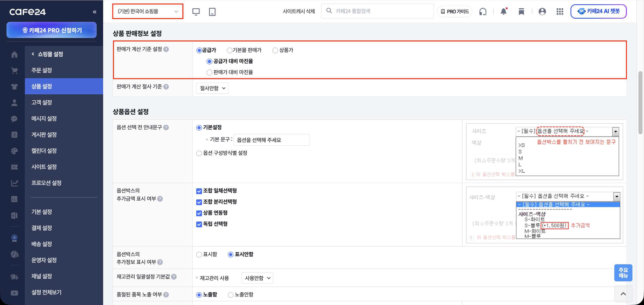Select 옵션 구성방식별 설정 radio button
644x305 pixels.
coord(199,153)
